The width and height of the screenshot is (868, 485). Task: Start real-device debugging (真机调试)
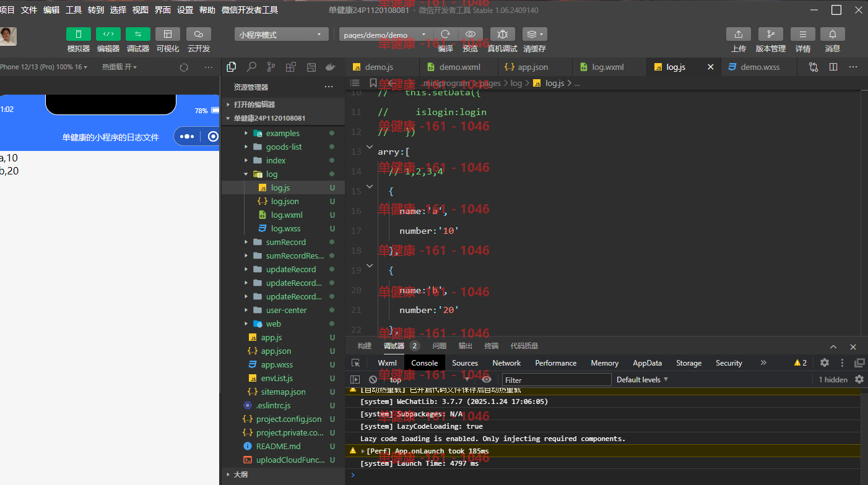[x=503, y=35]
